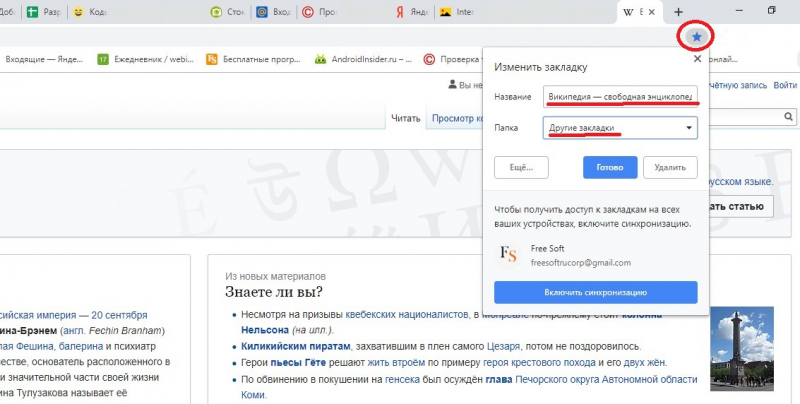Image resolution: width=800 pixels, height=404 pixels.
Task: Confirm bookmark with Готово button
Action: pyautogui.click(x=610, y=167)
